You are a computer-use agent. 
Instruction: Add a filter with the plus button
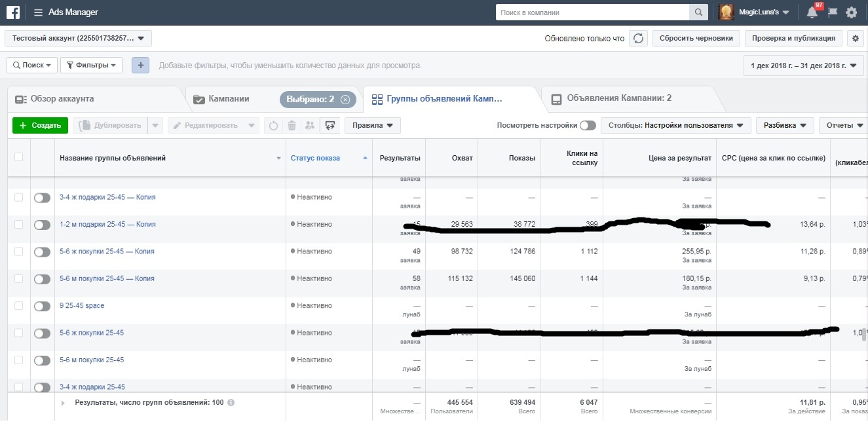pyautogui.click(x=140, y=66)
